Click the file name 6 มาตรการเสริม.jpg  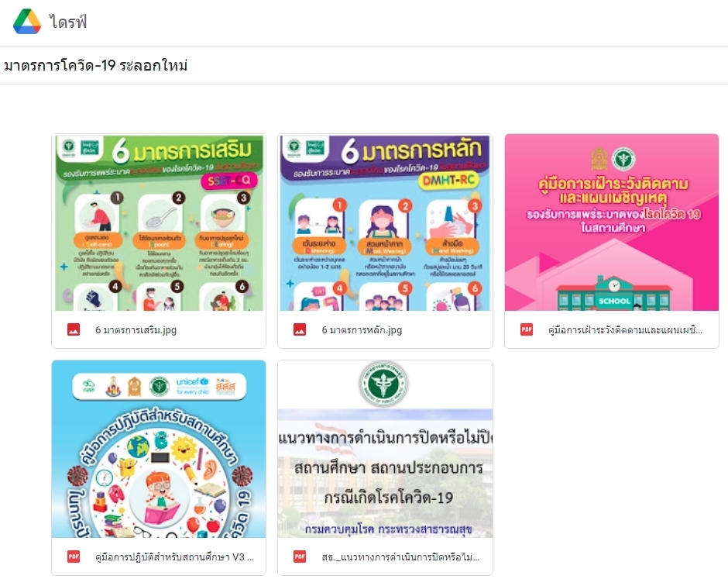[136, 330]
